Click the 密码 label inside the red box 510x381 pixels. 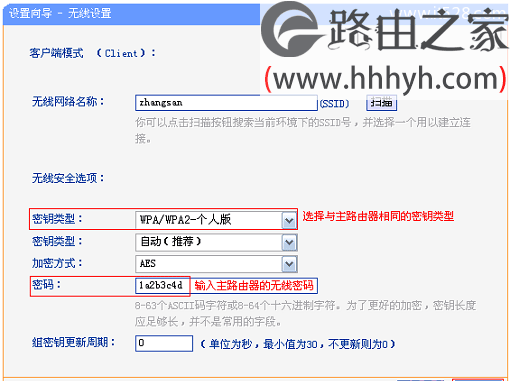(x=46, y=285)
